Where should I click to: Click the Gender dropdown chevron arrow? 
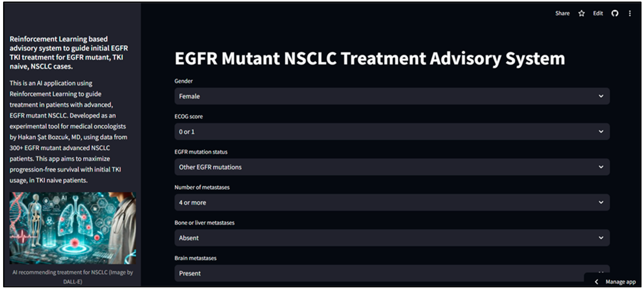(601, 96)
